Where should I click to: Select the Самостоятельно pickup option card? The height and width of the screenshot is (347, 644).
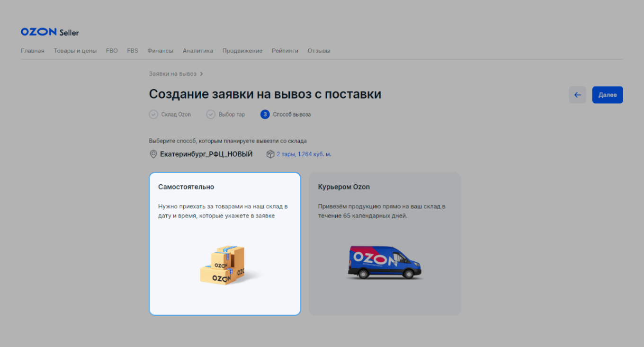click(225, 244)
